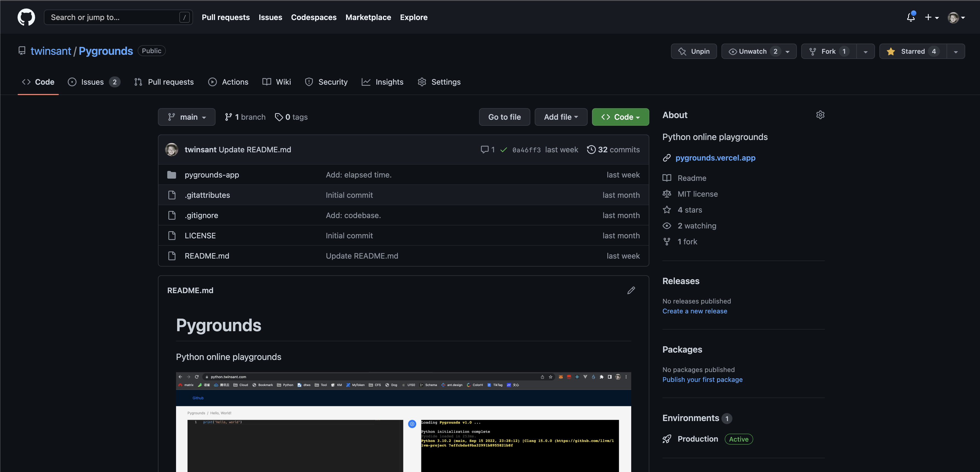Open the green Code dropdown
The height and width of the screenshot is (472, 980).
coord(620,117)
